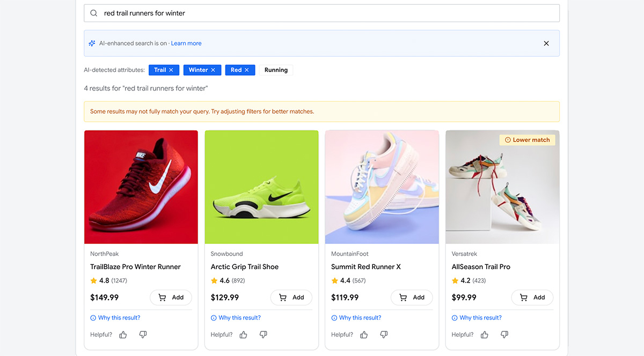Click the info icon beside AllSeason Trail Pro's result explanation
The width and height of the screenshot is (644, 356).
tap(454, 317)
